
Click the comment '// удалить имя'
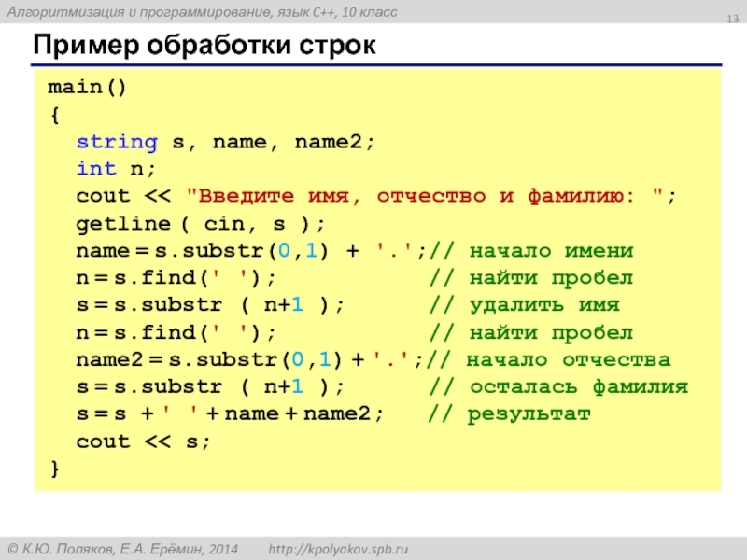click(x=525, y=305)
